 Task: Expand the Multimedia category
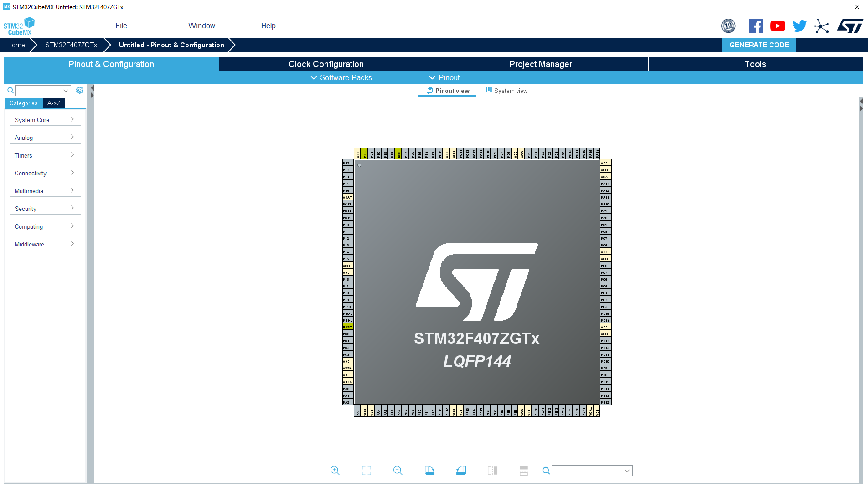(45, 191)
